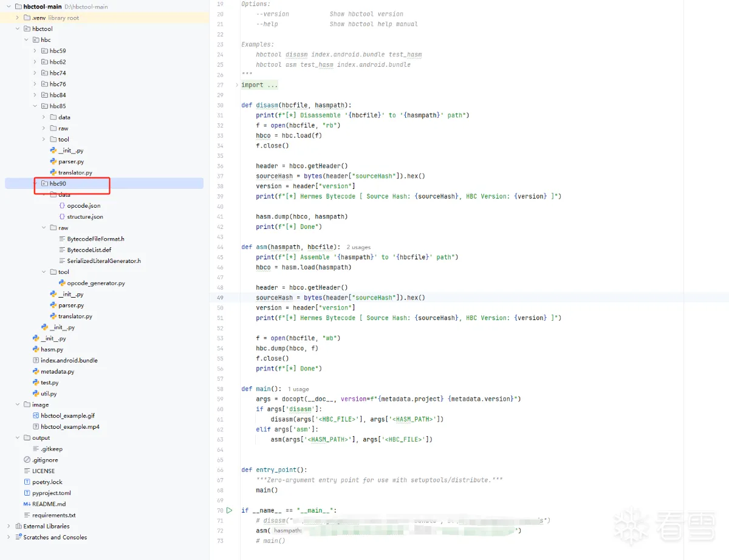729x560 pixels.
Task: Click the Python icon beside test.py
Action: click(x=36, y=383)
